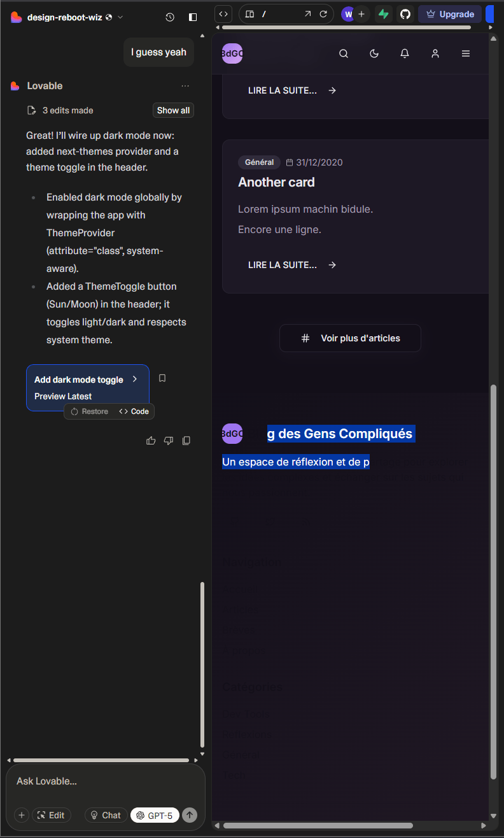Toggle dark mode with the moon icon
The height and width of the screenshot is (838, 504).
point(374,54)
